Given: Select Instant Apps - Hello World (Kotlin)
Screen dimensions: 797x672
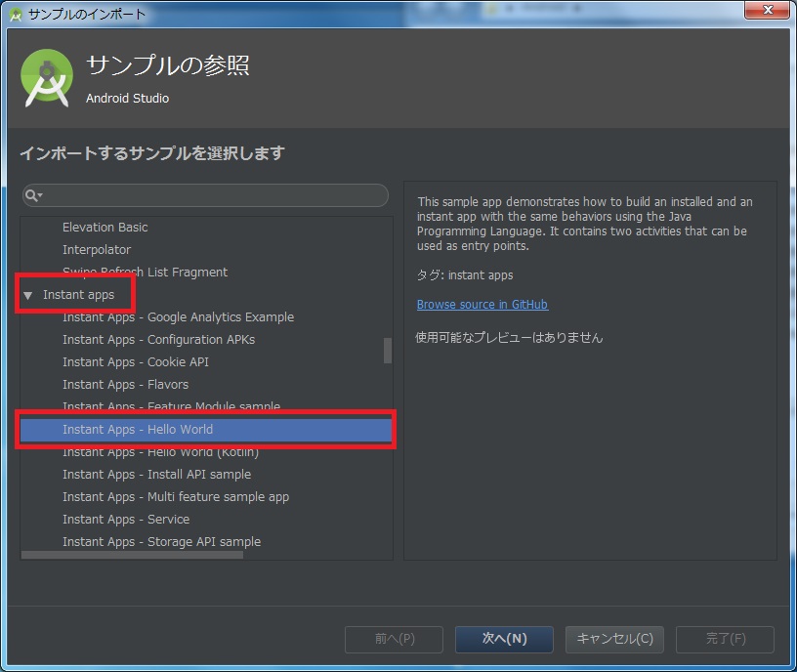Looking at the screenshot, I should point(160,452).
